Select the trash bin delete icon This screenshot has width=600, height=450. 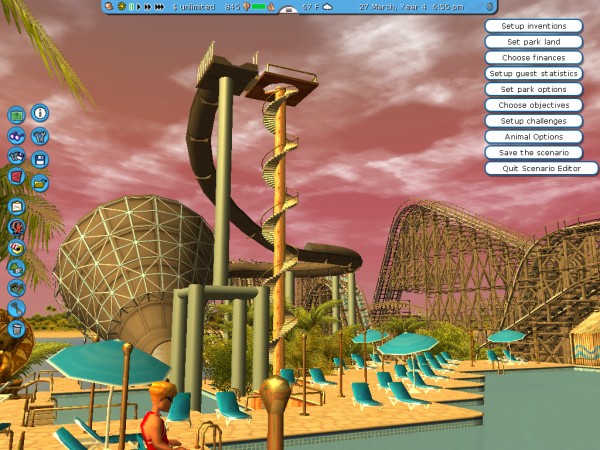(x=16, y=329)
